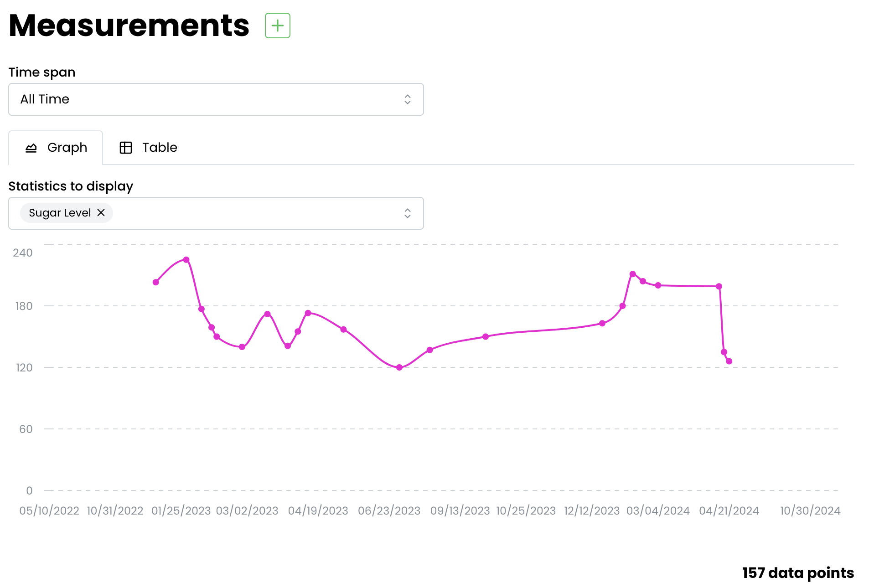869x588 pixels.
Task: Click the chart icon on Graph tab
Action: pos(31,148)
